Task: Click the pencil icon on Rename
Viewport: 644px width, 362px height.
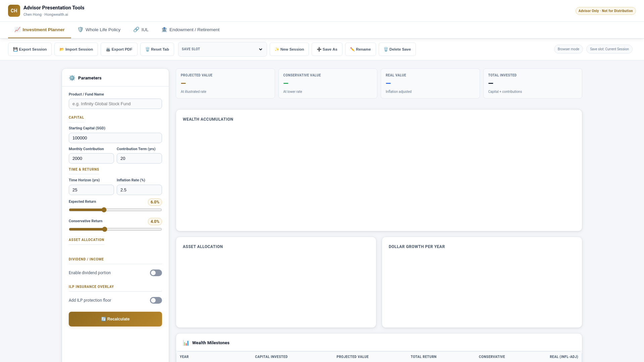Action: pos(352,49)
